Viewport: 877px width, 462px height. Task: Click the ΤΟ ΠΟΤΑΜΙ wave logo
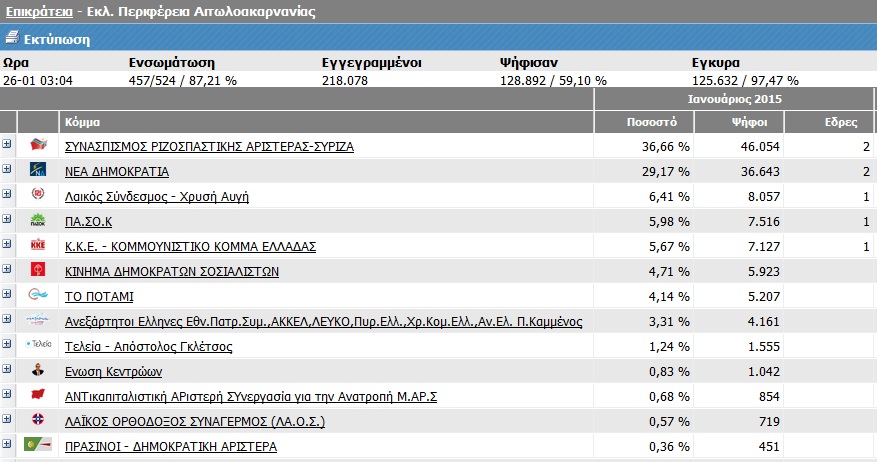point(38,294)
